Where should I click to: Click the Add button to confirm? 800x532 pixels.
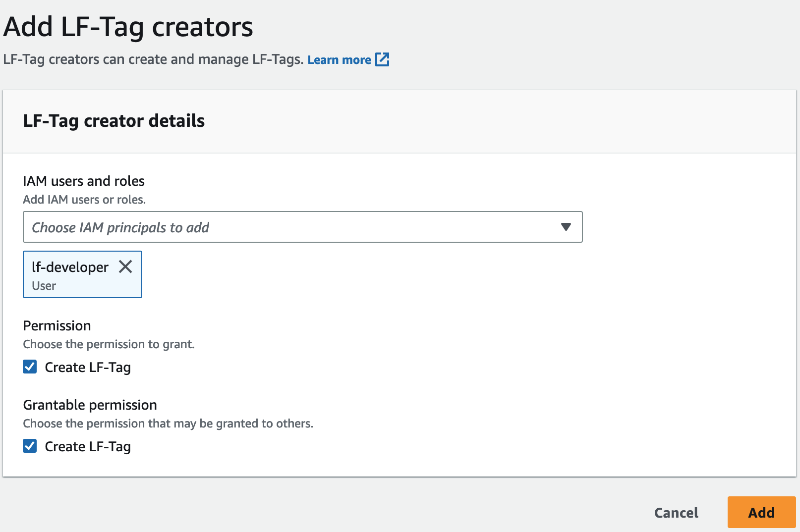pos(761,512)
